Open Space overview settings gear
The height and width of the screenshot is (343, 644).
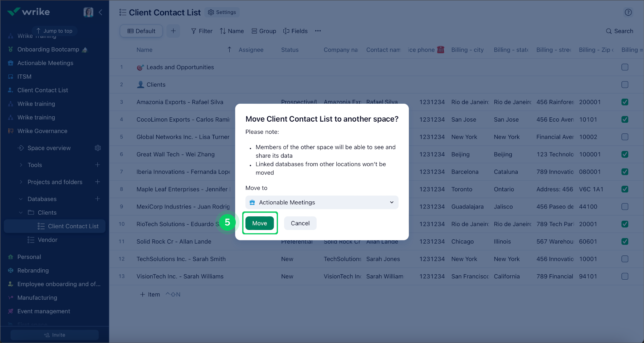(98, 148)
